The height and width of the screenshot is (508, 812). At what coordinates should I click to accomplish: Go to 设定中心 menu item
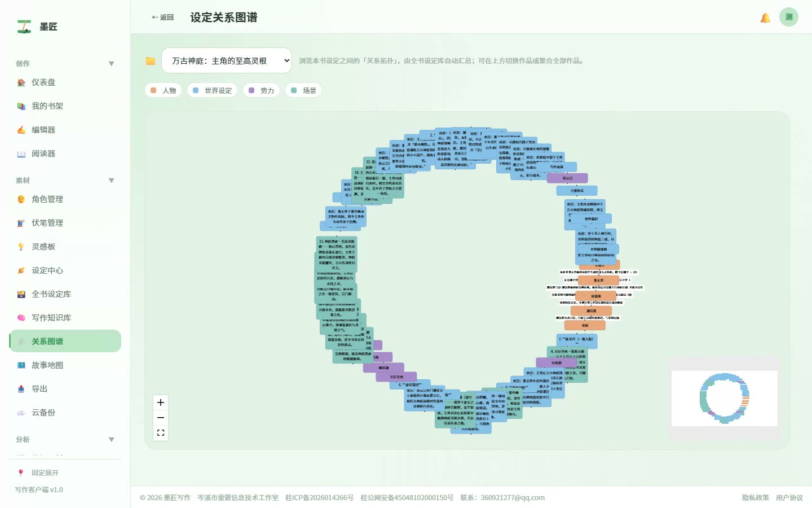65,270
